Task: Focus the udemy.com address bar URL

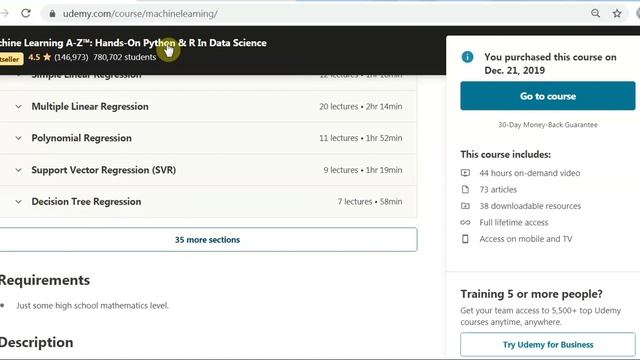Action: pos(140,13)
